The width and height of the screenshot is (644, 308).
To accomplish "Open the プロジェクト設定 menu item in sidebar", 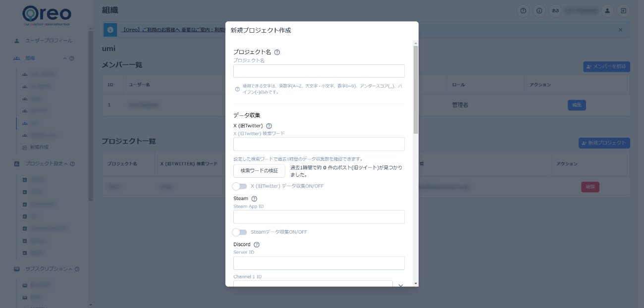I will click(x=43, y=164).
